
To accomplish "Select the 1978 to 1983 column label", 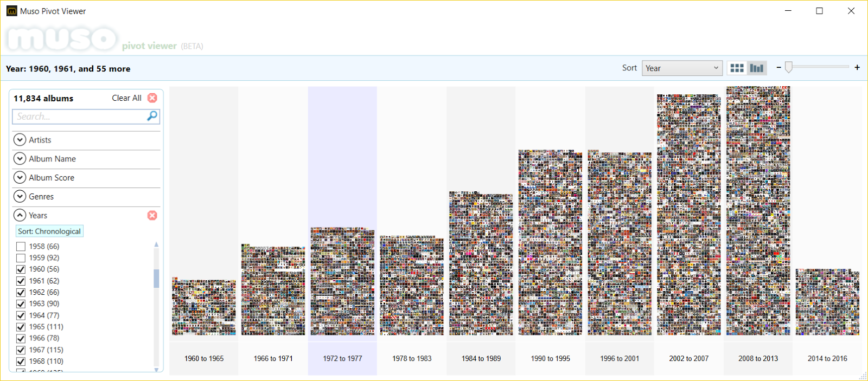I will (x=412, y=358).
